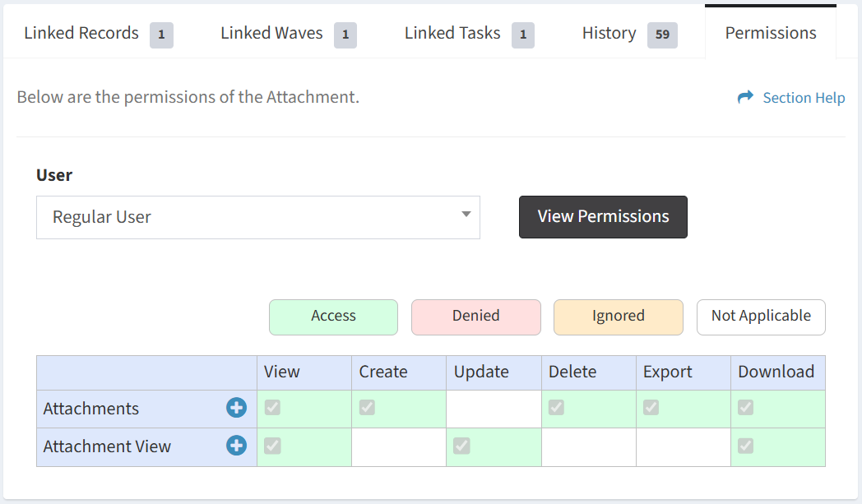The image size is (862, 504).
Task: Open the User dropdown showing Regular User
Action: tap(258, 218)
